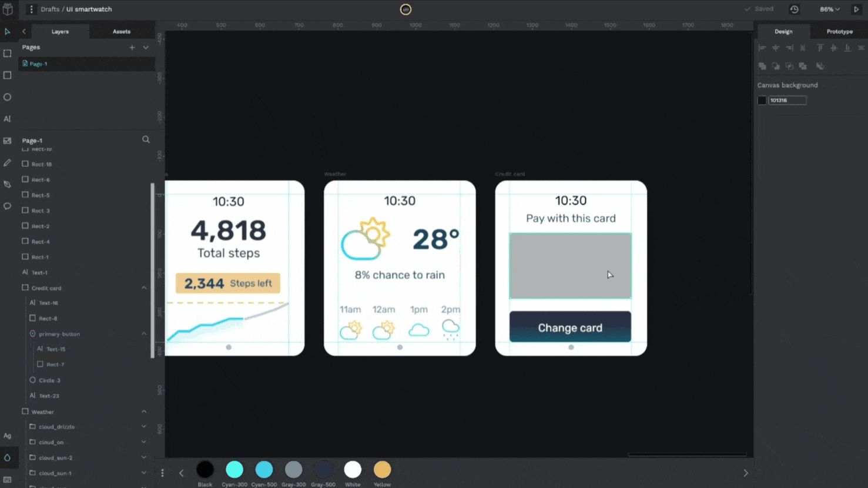Click the align vertical centers icon
868x488 pixels.
(x=834, y=48)
